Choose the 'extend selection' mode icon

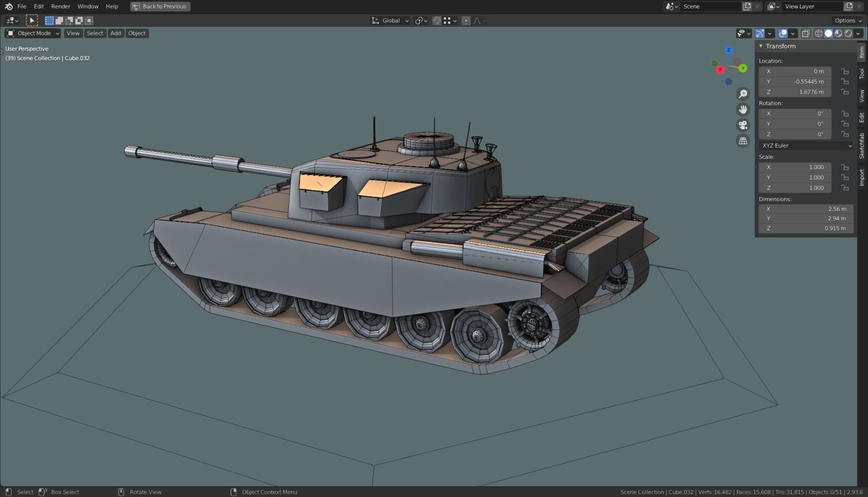59,20
